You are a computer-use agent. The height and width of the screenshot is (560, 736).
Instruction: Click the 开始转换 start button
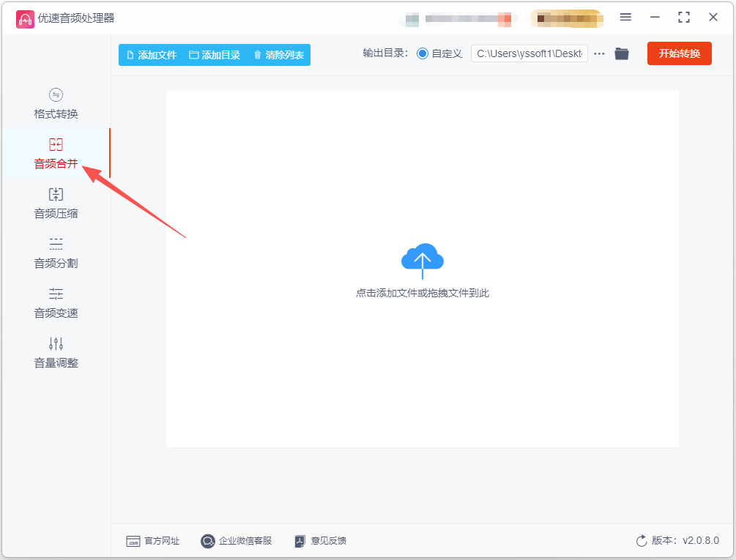coord(679,53)
